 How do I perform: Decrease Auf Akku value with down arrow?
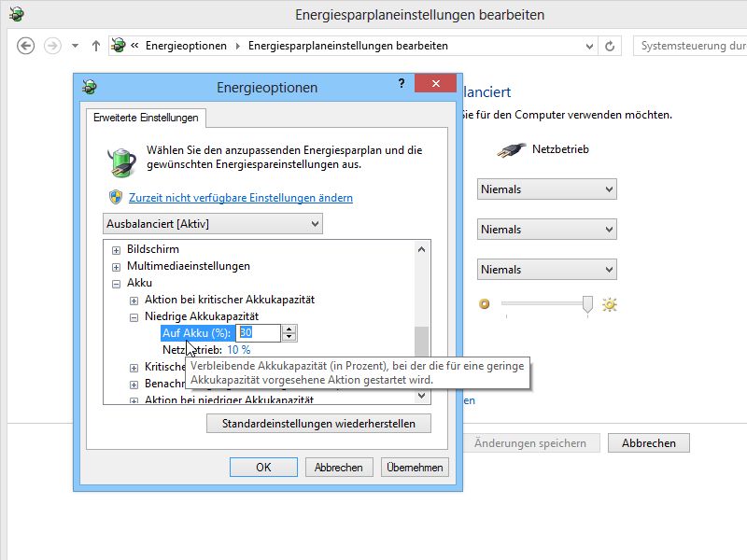289,337
